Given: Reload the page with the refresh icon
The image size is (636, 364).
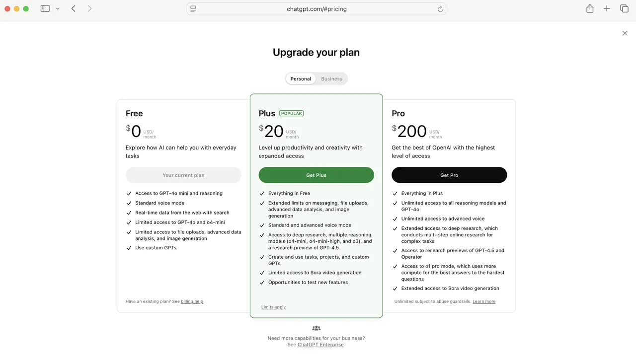Looking at the screenshot, I should coord(440,9).
